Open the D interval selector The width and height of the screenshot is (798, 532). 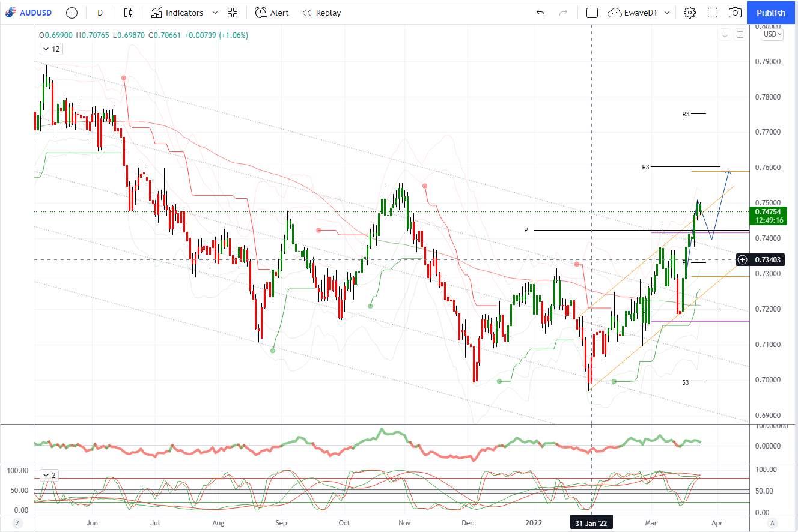[x=100, y=13]
